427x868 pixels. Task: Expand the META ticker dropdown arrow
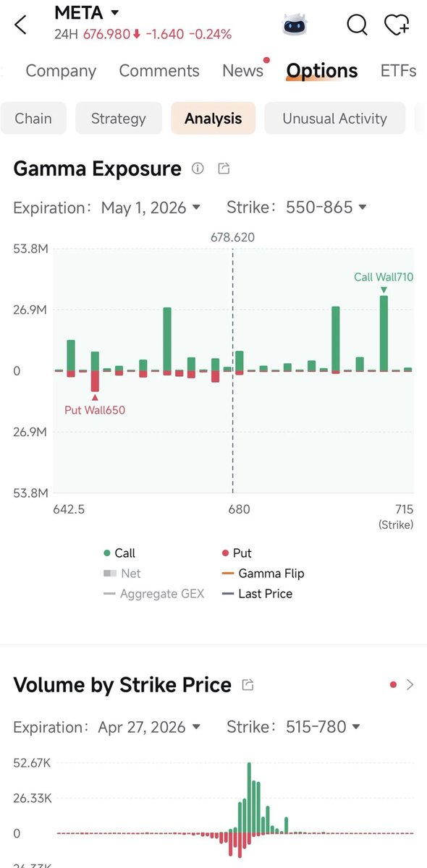point(114,13)
